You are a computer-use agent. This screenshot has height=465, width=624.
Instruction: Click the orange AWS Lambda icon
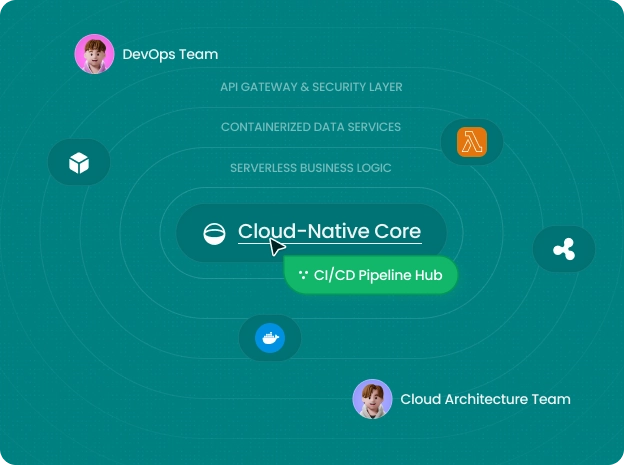click(472, 142)
